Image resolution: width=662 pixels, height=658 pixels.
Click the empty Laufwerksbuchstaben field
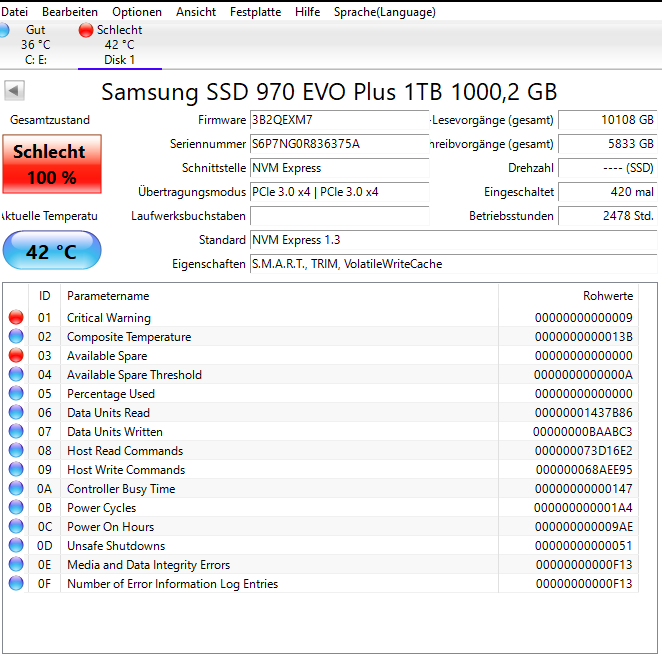pyautogui.click(x=339, y=216)
